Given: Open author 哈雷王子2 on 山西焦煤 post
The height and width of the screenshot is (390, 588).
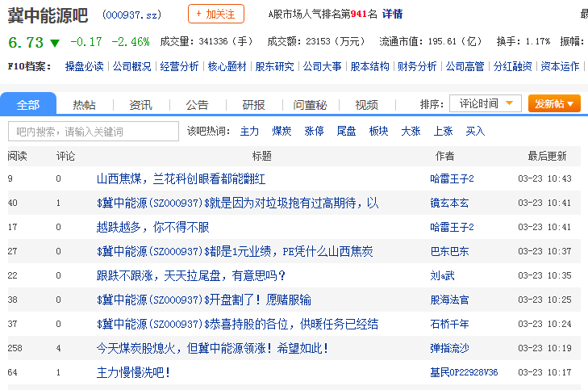Looking at the screenshot, I should click(x=452, y=178).
